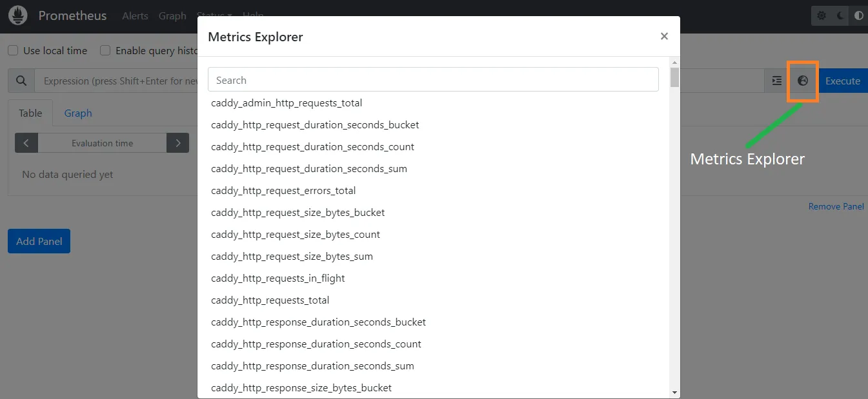Select caddy_http_requests_in_flight

point(278,278)
